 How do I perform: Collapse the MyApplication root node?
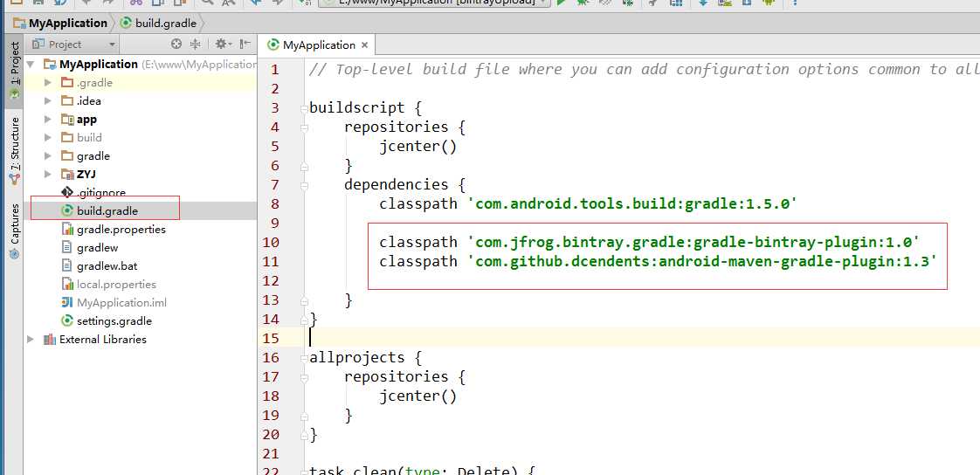(32, 65)
